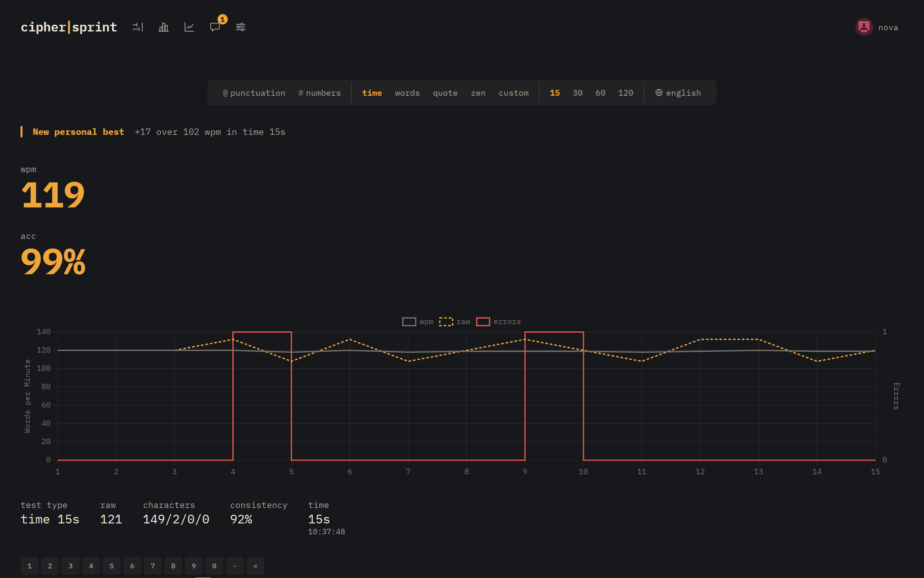This screenshot has height=578, width=924.
Task: Choose the 30 second duration
Action: [578, 93]
